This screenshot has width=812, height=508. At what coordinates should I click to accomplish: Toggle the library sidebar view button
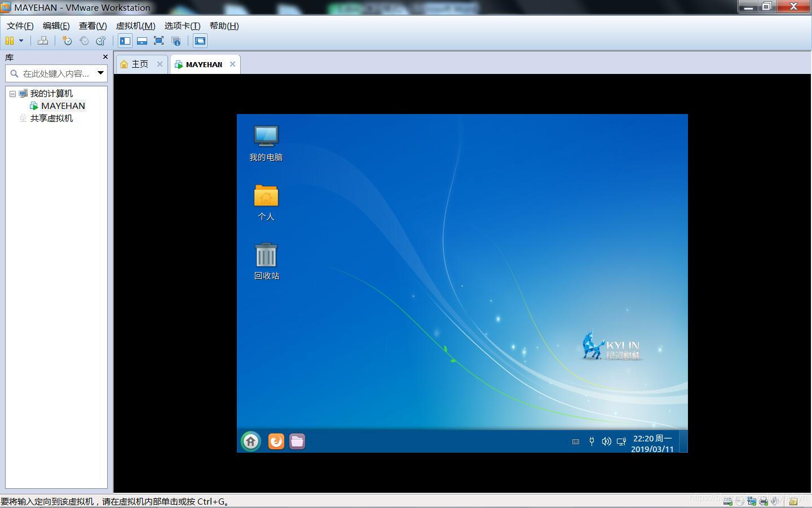pos(125,41)
